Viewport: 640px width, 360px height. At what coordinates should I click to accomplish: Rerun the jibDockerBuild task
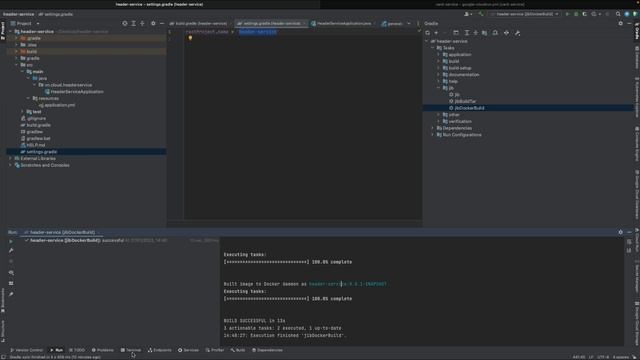pyautogui.click(x=11, y=241)
